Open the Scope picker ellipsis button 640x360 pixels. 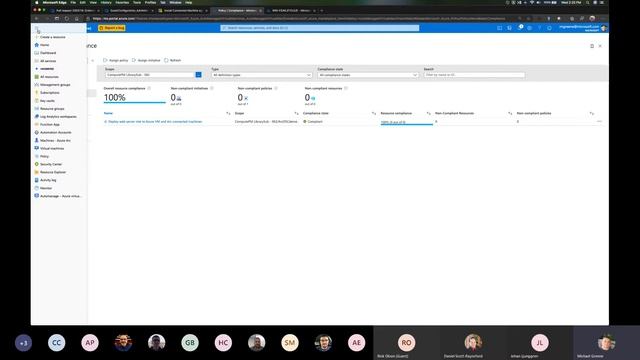coord(198,75)
